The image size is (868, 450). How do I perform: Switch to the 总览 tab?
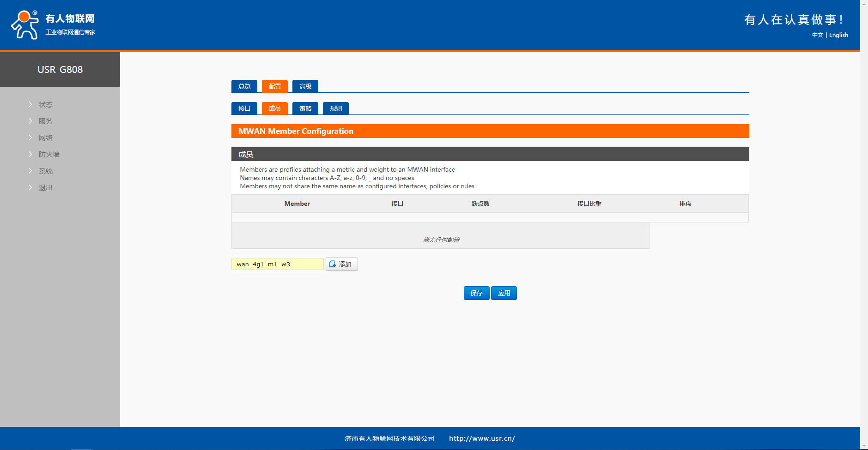tap(244, 86)
